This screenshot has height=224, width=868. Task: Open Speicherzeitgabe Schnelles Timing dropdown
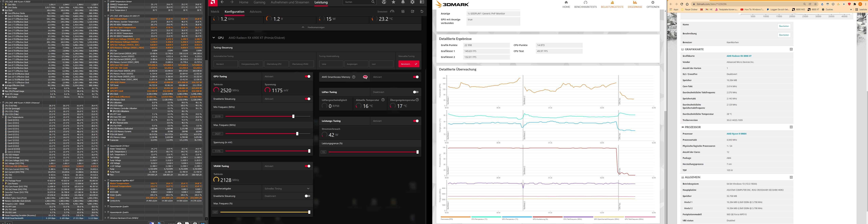(x=287, y=189)
